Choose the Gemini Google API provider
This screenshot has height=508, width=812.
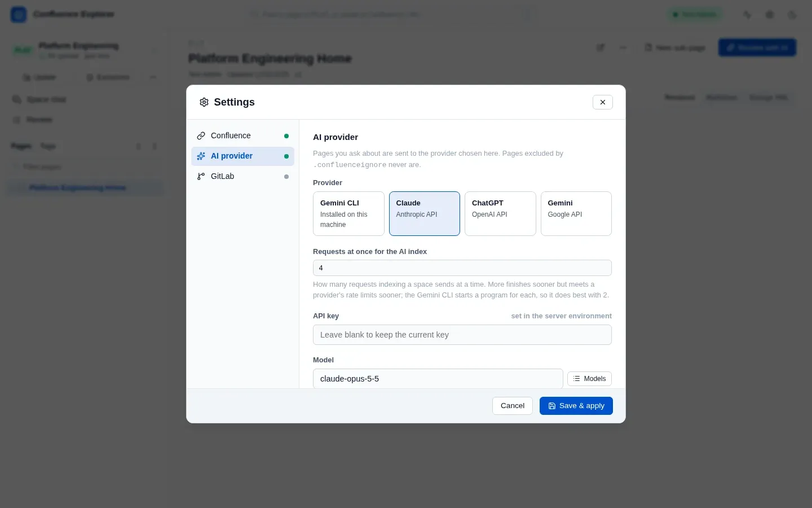[x=576, y=213]
